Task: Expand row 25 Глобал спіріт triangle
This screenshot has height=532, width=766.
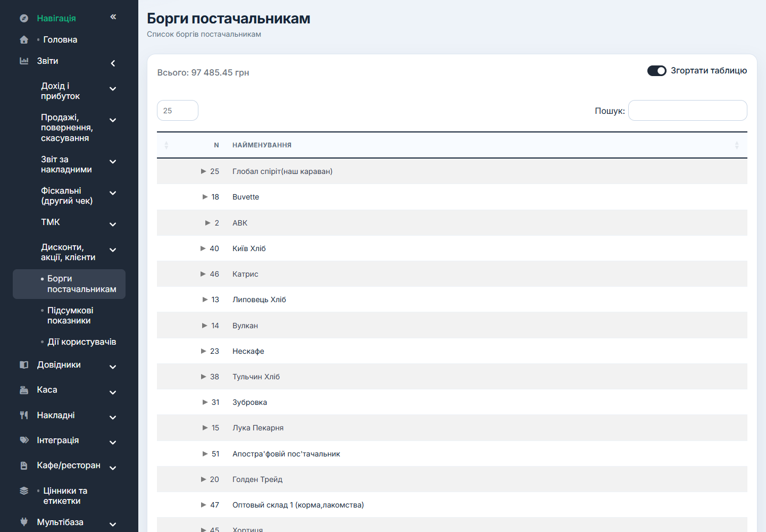Action: click(x=203, y=171)
